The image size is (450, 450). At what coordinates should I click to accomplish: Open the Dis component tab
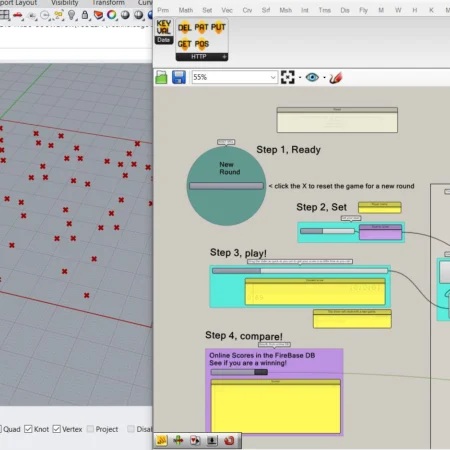pos(345,10)
